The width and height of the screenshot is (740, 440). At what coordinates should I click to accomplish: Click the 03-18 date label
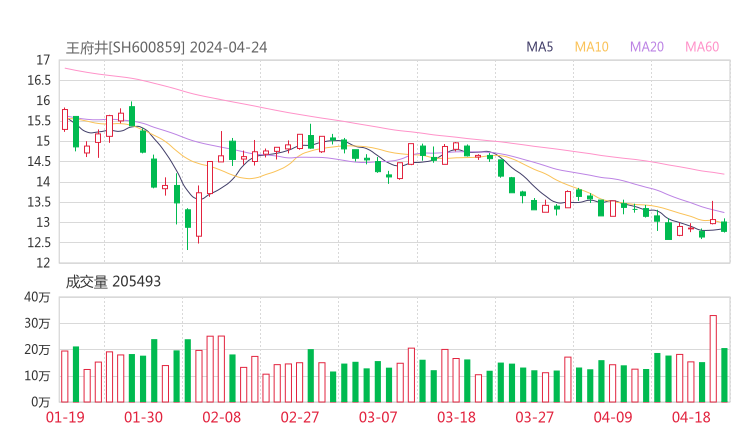[456, 417]
